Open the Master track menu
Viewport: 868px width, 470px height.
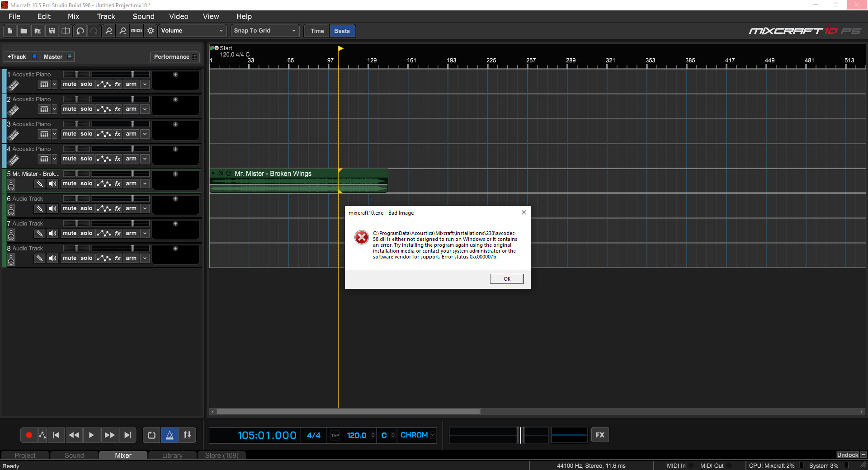coord(57,57)
